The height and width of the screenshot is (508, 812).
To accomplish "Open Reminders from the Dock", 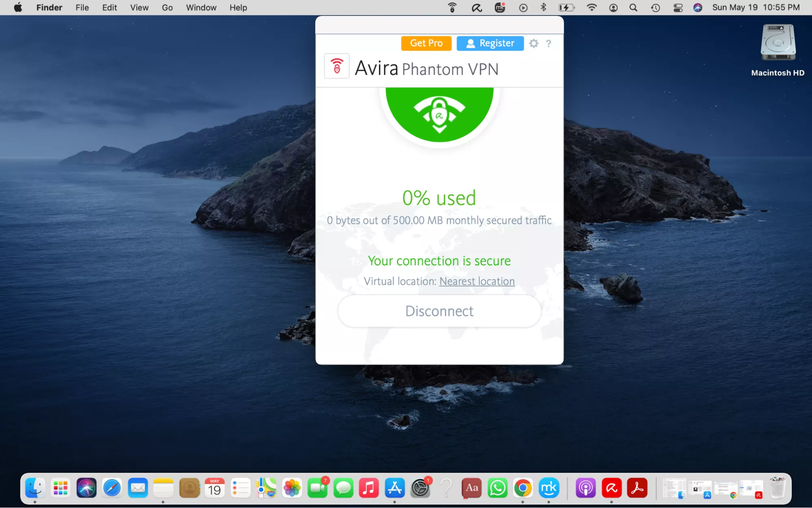I will tap(240, 488).
